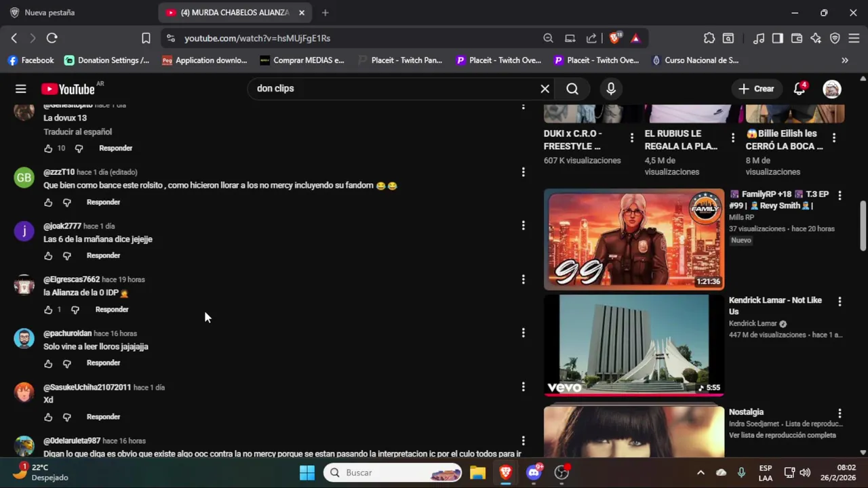Open Discord from the taskbar
The width and height of the screenshot is (868, 488).
[534, 472]
